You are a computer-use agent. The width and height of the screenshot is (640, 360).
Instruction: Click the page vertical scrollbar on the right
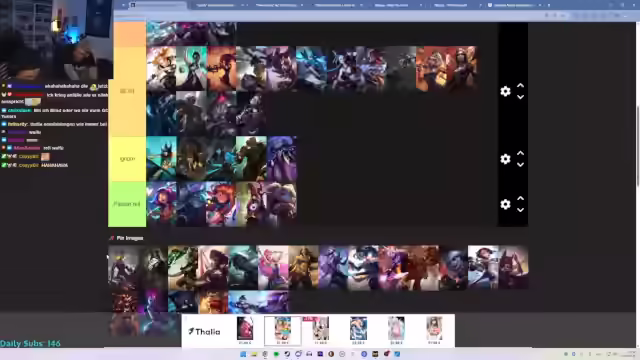tap(638, 147)
